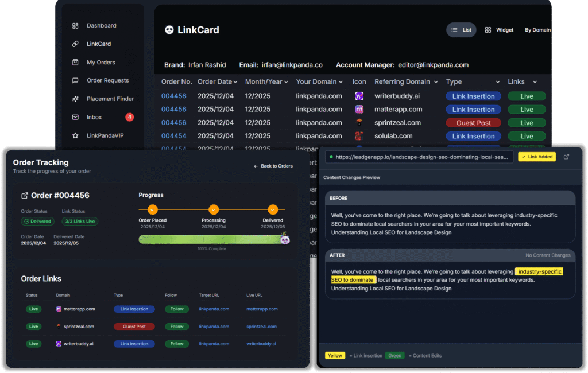588x373 pixels.
Task: Switch to the Widget view tab
Action: coord(499,29)
